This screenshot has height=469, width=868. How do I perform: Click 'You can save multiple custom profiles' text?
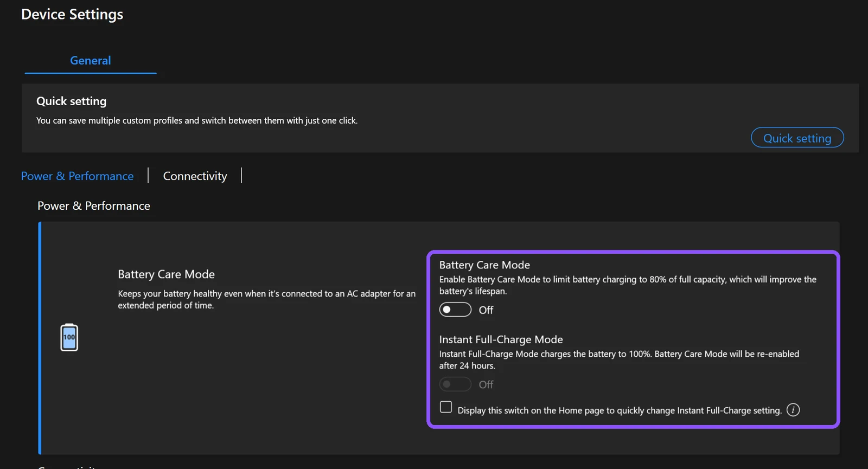click(x=197, y=120)
